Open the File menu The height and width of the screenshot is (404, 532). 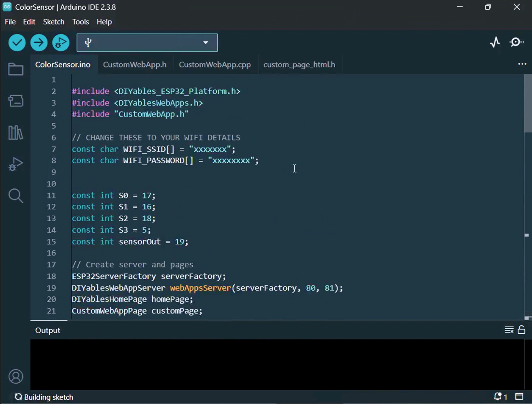(x=10, y=22)
